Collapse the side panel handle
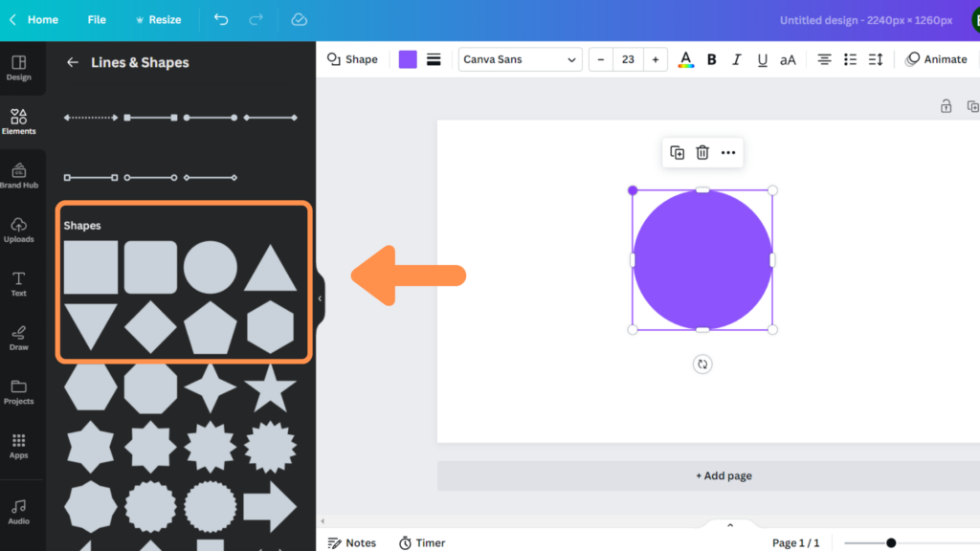The width and height of the screenshot is (980, 551). coord(320,298)
